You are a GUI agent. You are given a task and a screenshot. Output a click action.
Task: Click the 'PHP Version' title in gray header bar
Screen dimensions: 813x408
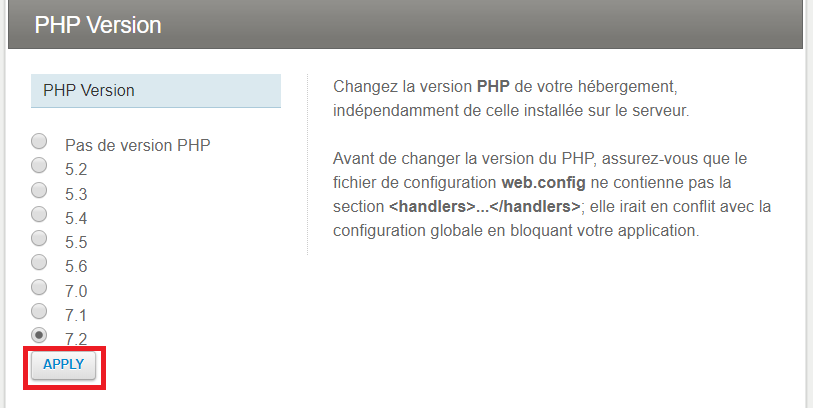[x=98, y=25]
